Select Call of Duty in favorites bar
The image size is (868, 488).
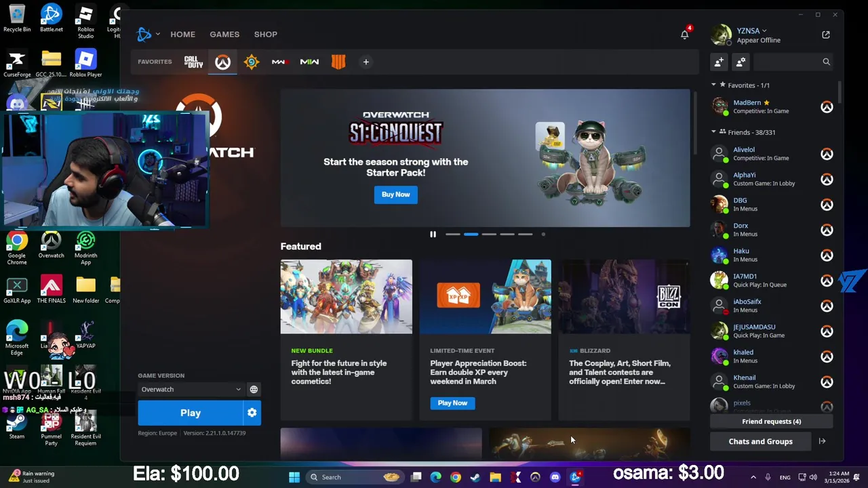pos(194,62)
